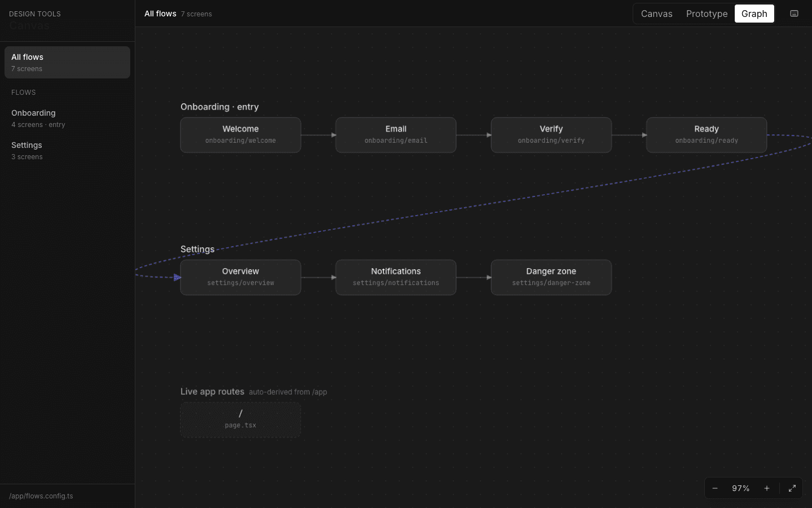Viewport: 812px width, 508px height.
Task: Select the Ready screen node
Action: pos(707,135)
